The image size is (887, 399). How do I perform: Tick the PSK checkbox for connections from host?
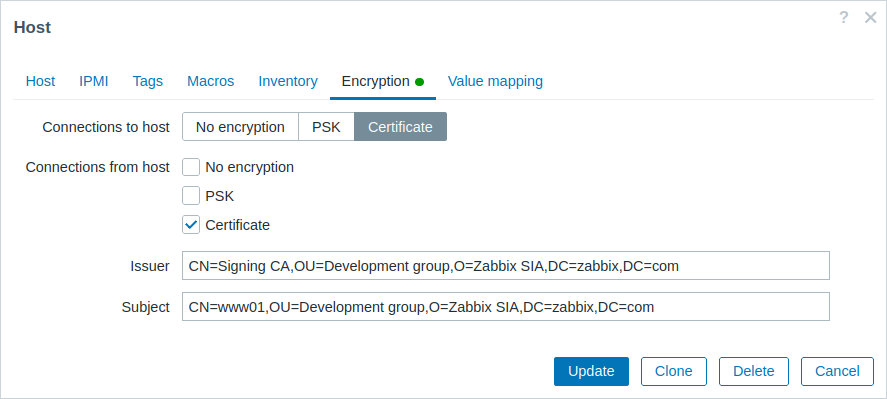(x=191, y=196)
